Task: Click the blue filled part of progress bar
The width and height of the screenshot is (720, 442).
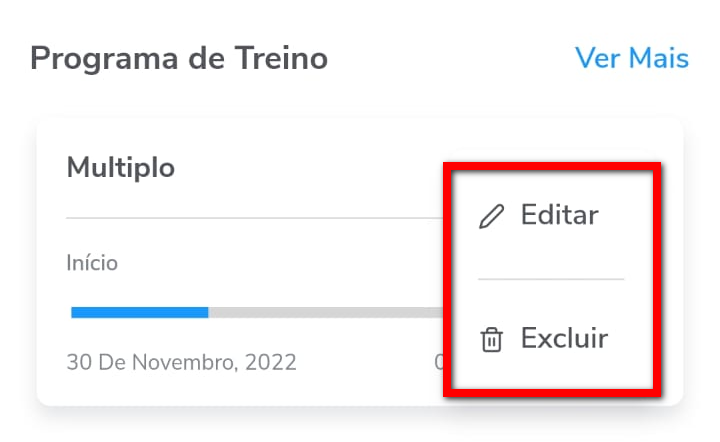Action: click(139, 312)
